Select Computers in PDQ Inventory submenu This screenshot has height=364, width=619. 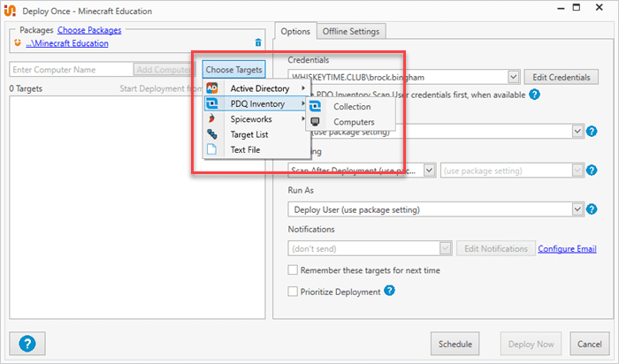351,122
